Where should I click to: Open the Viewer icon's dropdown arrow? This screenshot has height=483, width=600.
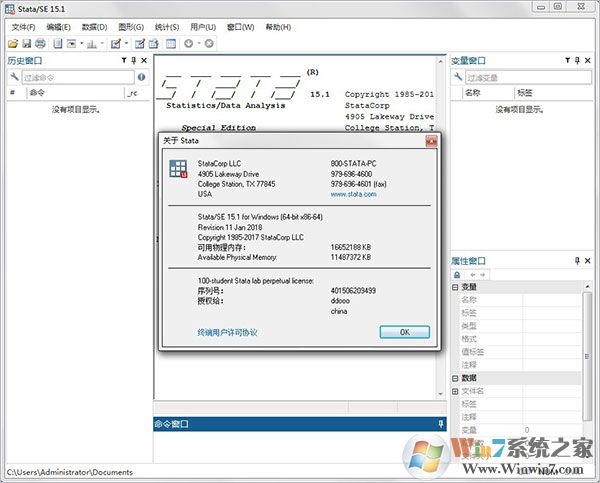point(82,44)
